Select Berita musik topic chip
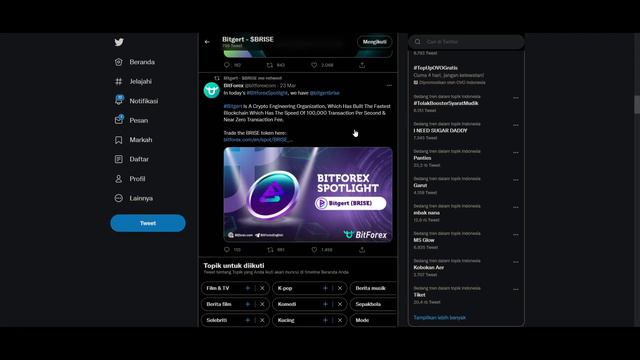Viewport: 640px width, 360px height. coord(373,288)
